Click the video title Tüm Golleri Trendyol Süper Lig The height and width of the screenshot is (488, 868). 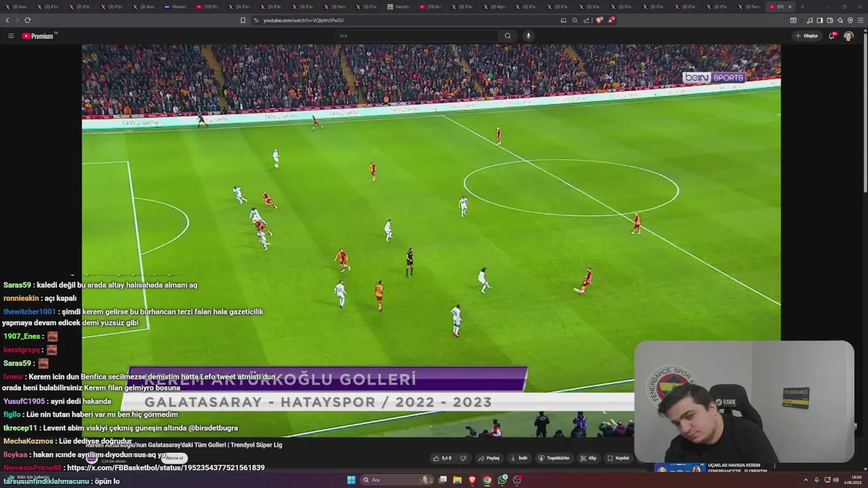(184, 445)
